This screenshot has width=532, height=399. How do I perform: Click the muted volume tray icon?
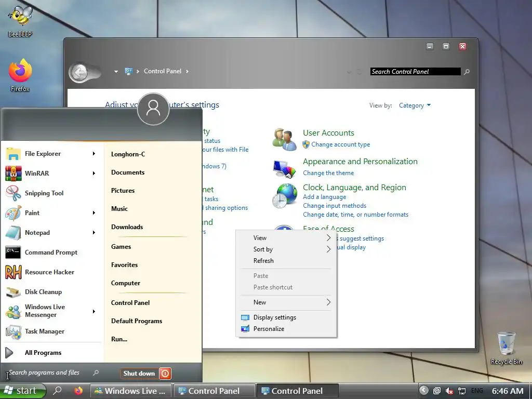[x=449, y=391]
